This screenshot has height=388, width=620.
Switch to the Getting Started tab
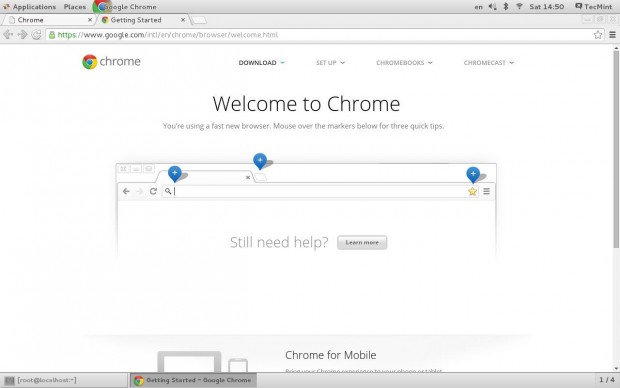(142, 20)
